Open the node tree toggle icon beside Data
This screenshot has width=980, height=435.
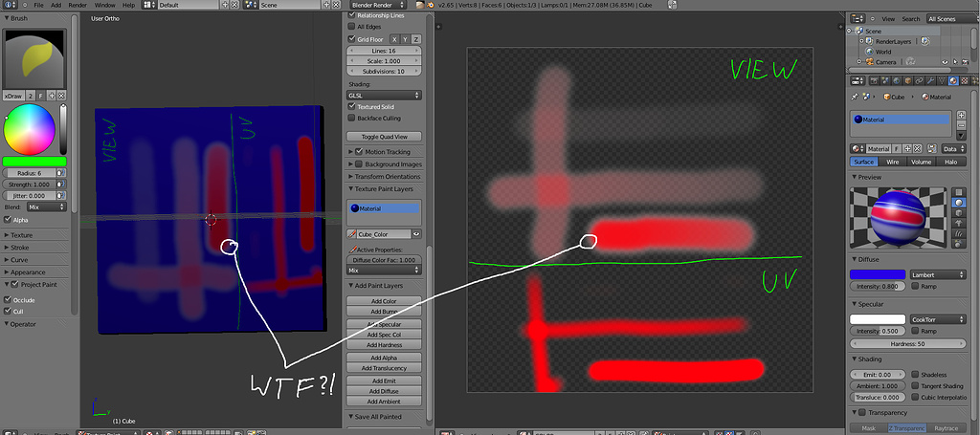[x=932, y=148]
